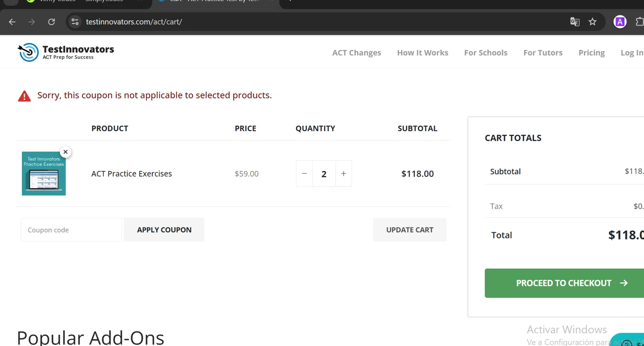Click the QUANTITY column header
The width and height of the screenshot is (644, 346).
pyautogui.click(x=315, y=129)
